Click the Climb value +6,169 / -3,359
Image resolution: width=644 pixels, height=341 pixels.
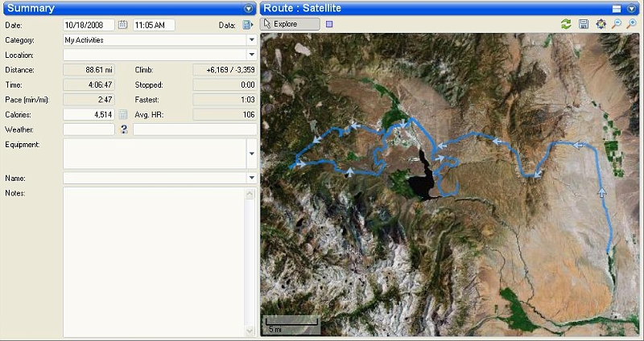click(225, 70)
